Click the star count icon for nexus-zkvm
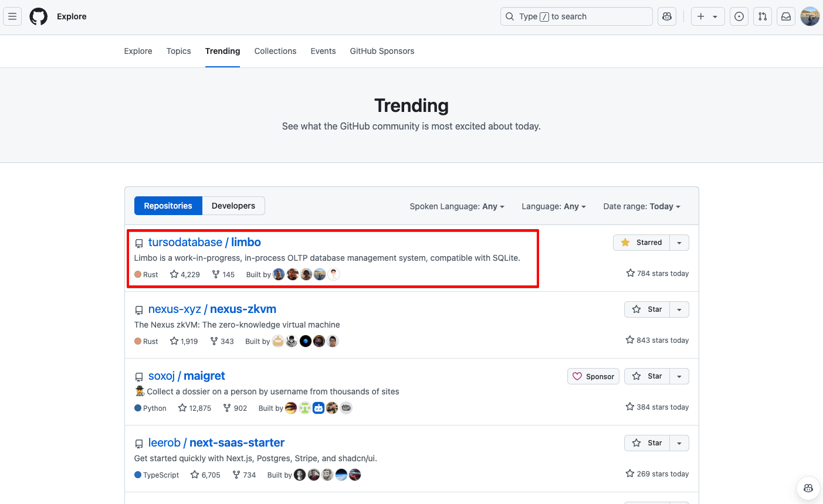This screenshot has height=504, width=823. (174, 341)
